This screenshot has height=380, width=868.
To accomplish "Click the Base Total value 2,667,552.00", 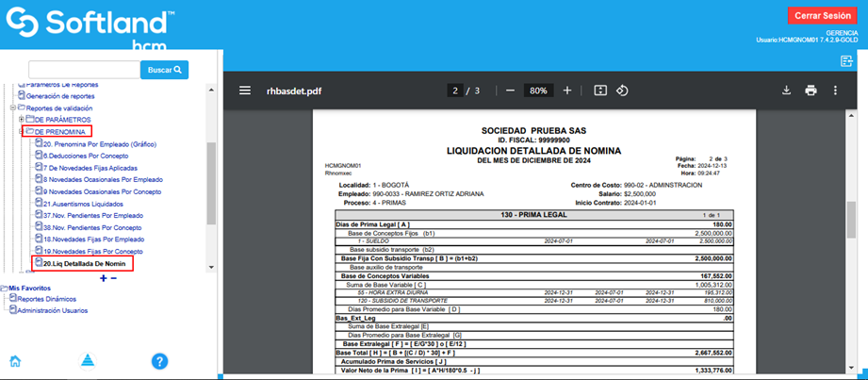I will 713,353.
